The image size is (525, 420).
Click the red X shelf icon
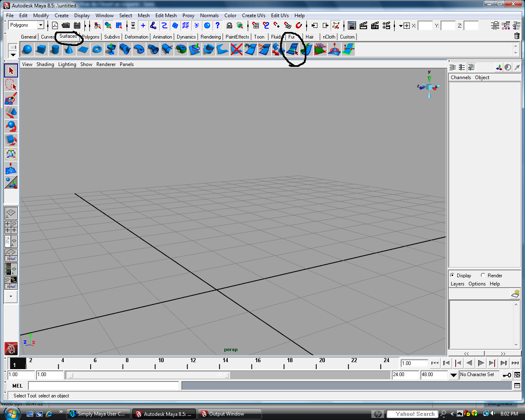point(236,50)
